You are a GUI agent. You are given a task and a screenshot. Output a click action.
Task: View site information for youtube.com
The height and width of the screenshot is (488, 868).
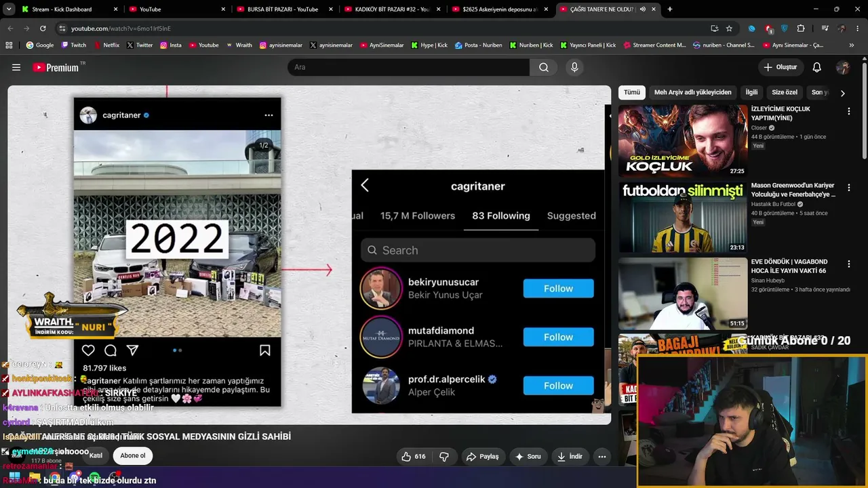point(62,28)
